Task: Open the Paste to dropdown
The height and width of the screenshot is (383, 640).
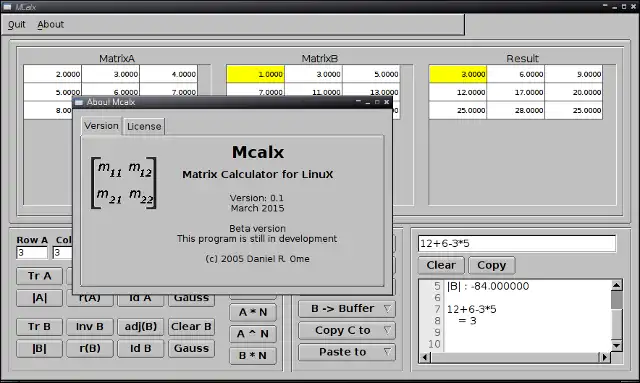Action: (x=347, y=352)
